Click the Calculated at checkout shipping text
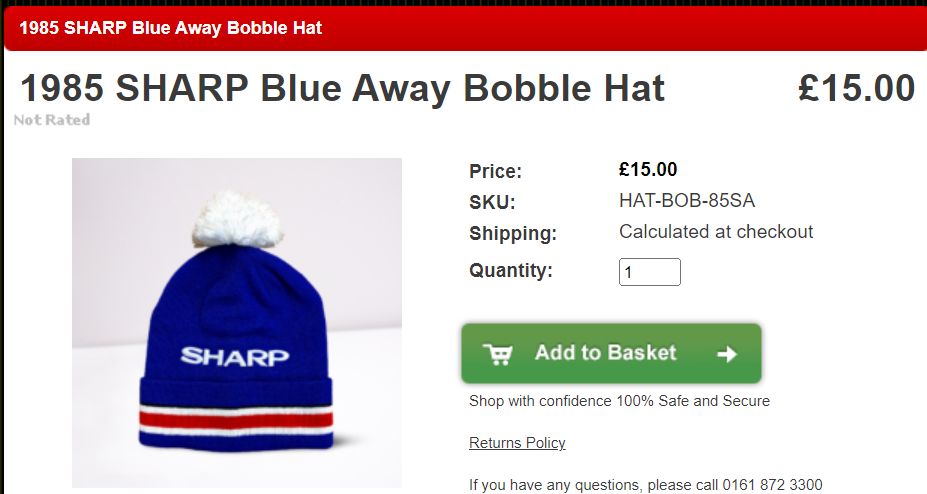 716,231
